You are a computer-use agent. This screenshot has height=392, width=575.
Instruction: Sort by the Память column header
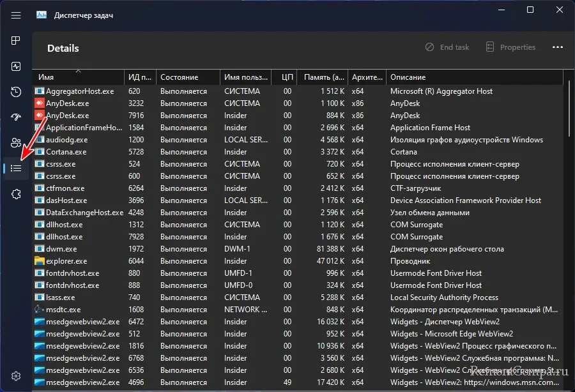pyautogui.click(x=323, y=77)
